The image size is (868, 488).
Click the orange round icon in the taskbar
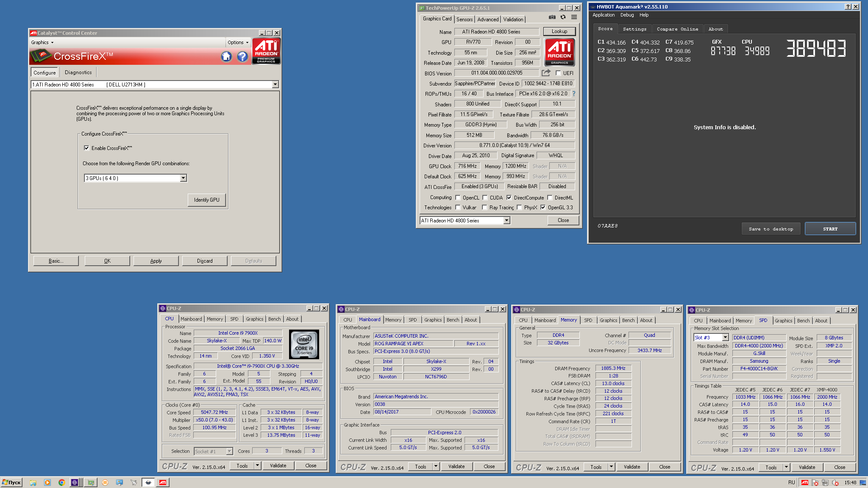click(x=105, y=482)
